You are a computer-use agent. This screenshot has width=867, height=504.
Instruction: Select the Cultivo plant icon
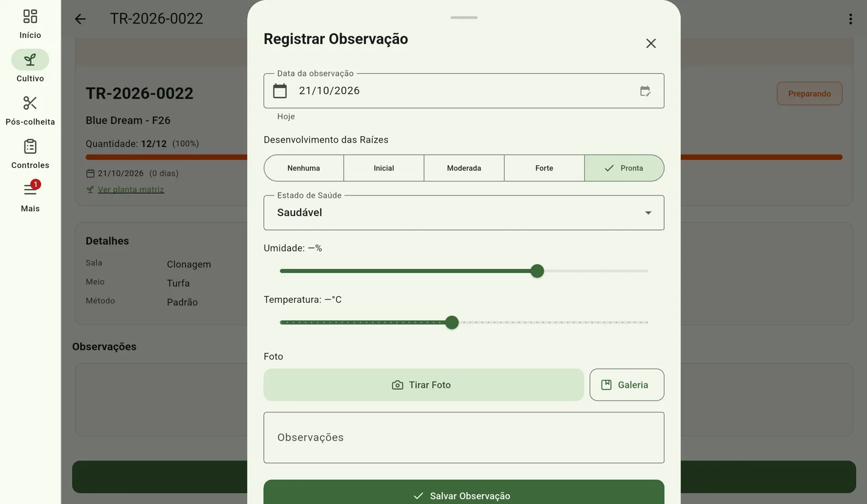pyautogui.click(x=30, y=60)
